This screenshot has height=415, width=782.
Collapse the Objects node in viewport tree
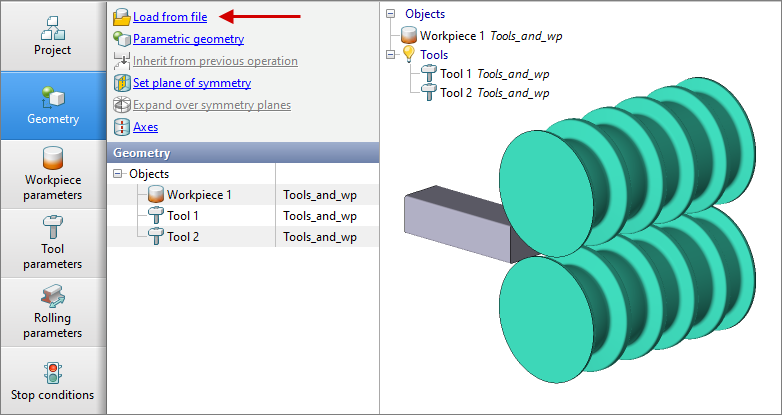click(x=391, y=15)
